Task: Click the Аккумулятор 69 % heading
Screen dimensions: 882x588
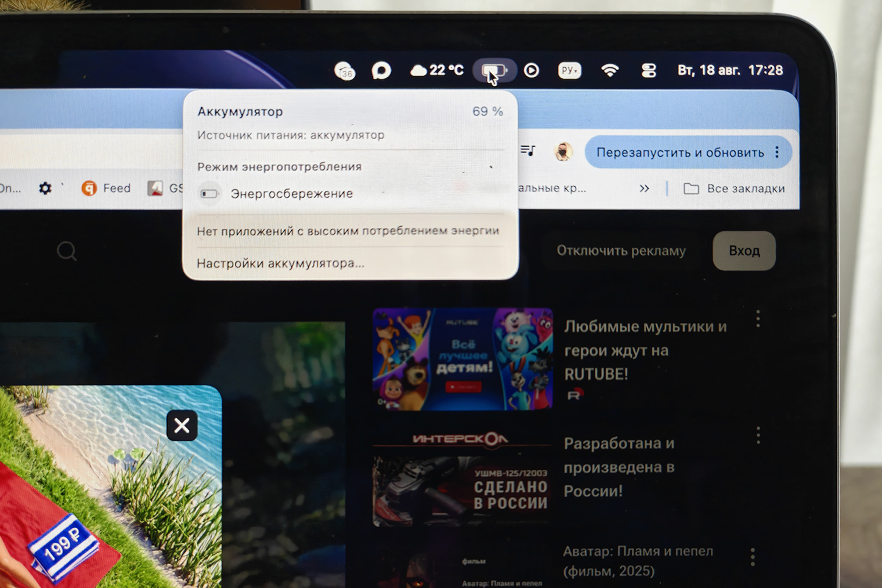Action: 350,111
